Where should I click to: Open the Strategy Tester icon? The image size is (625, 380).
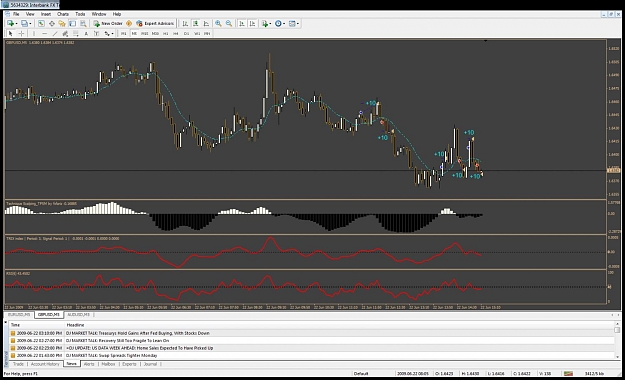click(x=83, y=24)
